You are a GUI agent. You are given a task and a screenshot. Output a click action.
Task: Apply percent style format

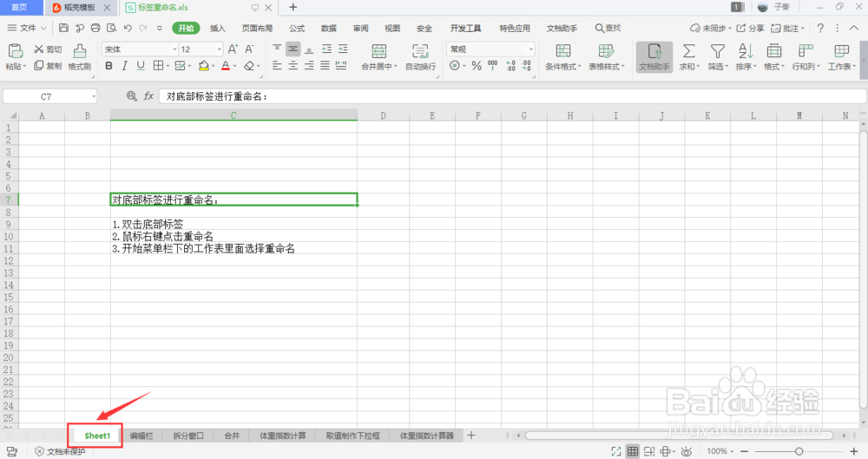pyautogui.click(x=477, y=66)
